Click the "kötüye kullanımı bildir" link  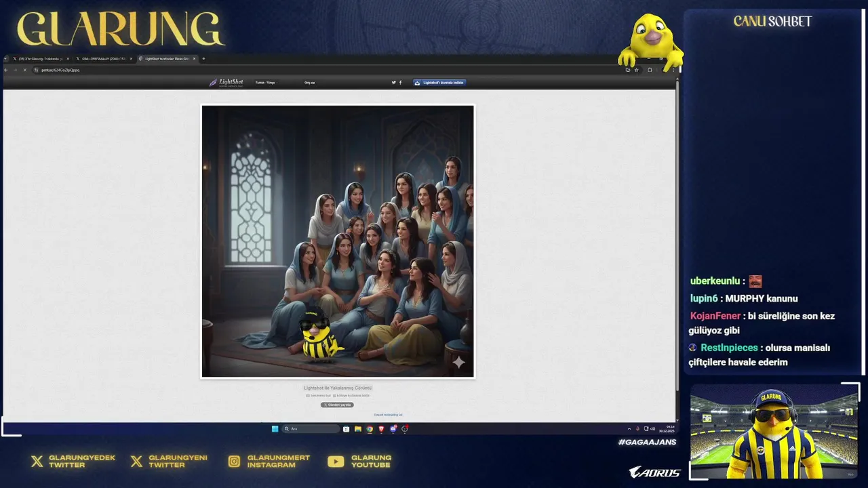[351, 395]
